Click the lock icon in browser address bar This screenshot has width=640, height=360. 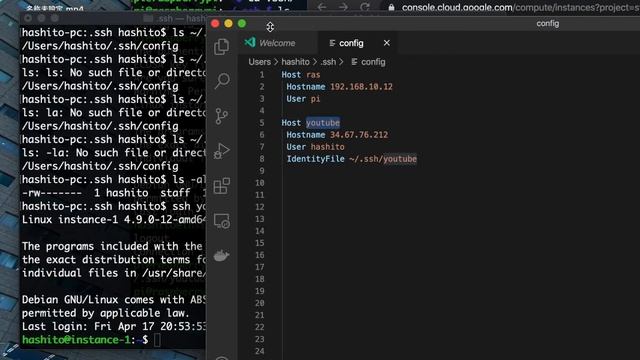pos(391,7)
